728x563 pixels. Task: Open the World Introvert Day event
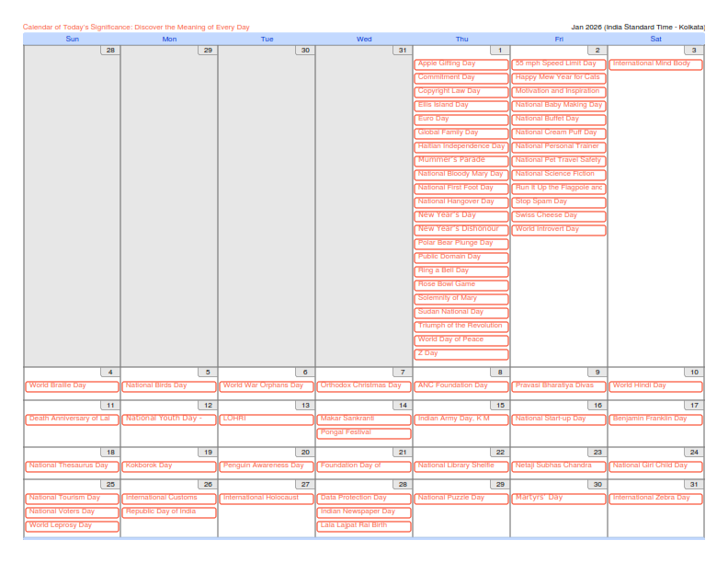point(559,230)
